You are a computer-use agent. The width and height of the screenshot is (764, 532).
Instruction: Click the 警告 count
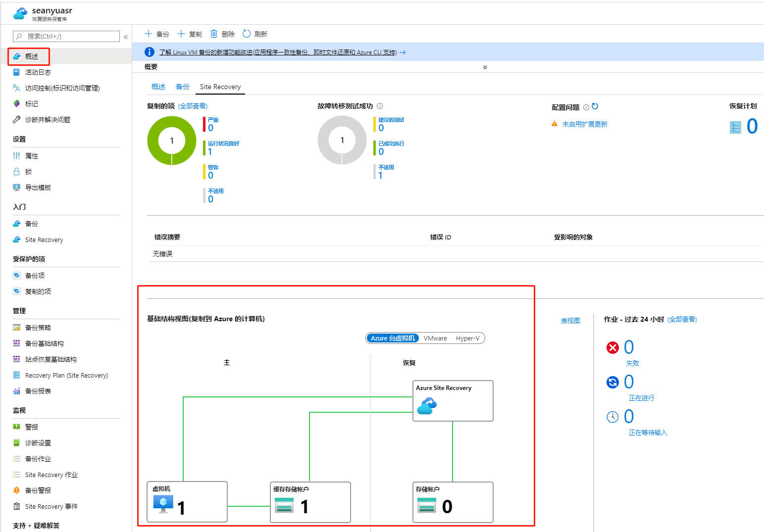(x=211, y=175)
